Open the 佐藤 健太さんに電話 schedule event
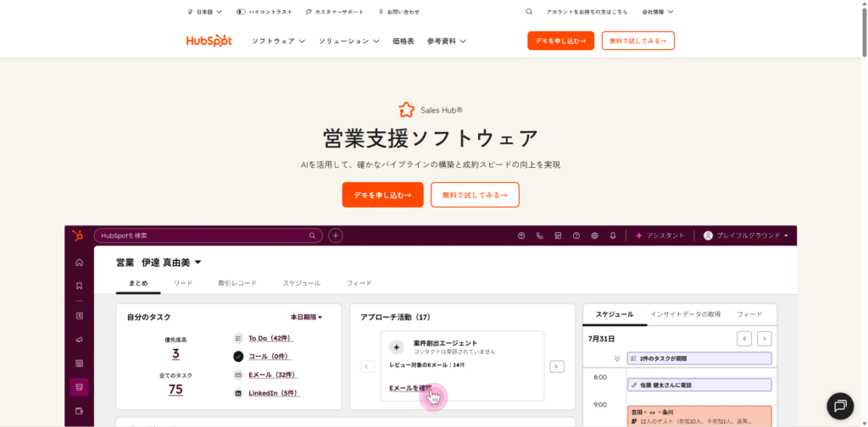 [x=699, y=385]
